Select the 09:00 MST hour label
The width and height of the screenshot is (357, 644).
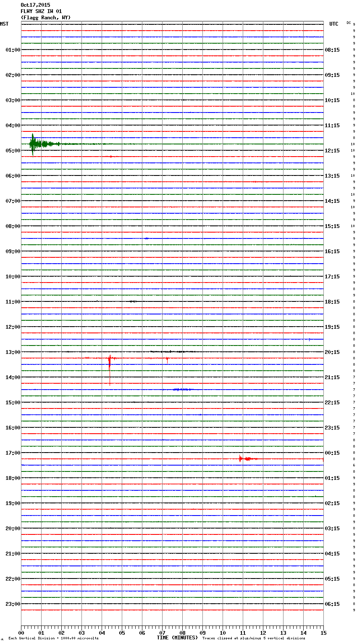point(13,251)
